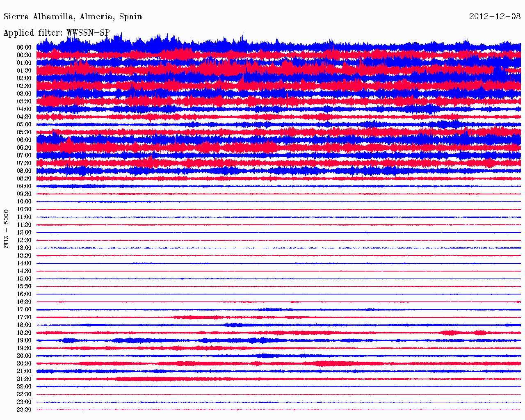
Task: Select the 14:30 time label
Action: [x=24, y=271]
